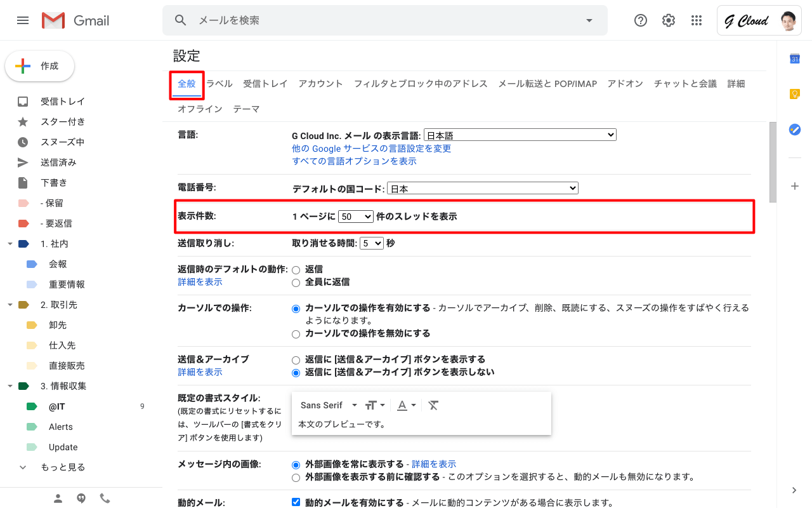Open the Sans Serif font dropdown
This screenshot has height=508, width=812.
coord(329,405)
